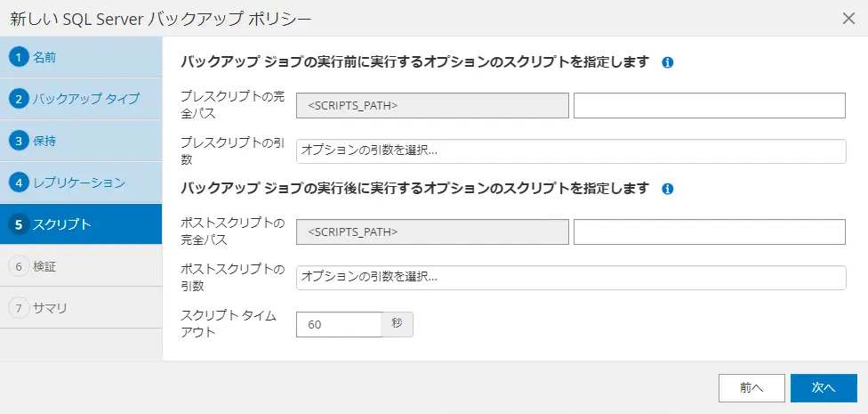Viewport: 868px width, 414px height.
Task: Go to step 3 保持
Action: click(x=81, y=141)
